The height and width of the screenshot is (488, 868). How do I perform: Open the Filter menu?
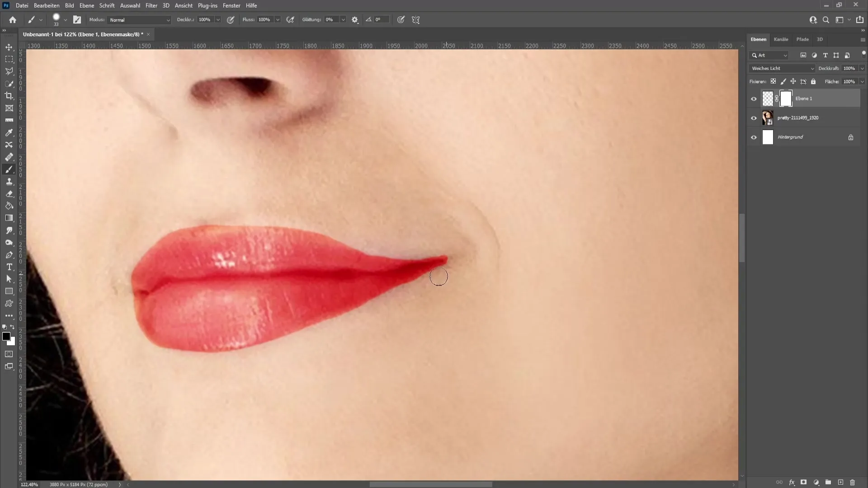(x=151, y=5)
